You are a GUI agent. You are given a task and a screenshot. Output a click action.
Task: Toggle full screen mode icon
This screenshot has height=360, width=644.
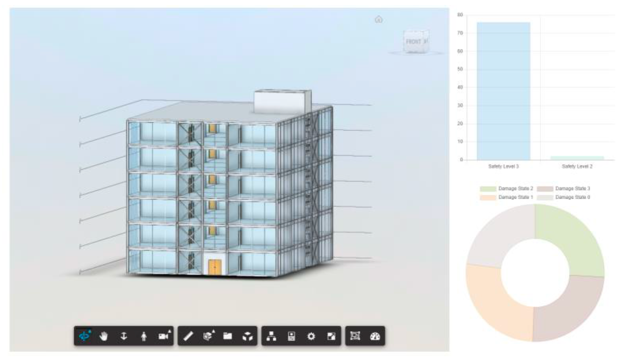coord(331,336)
